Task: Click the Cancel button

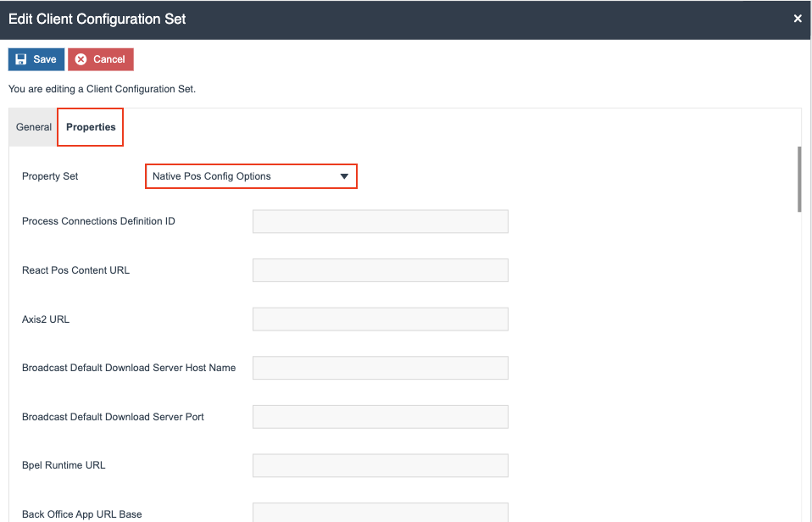Action: [100, 58]
